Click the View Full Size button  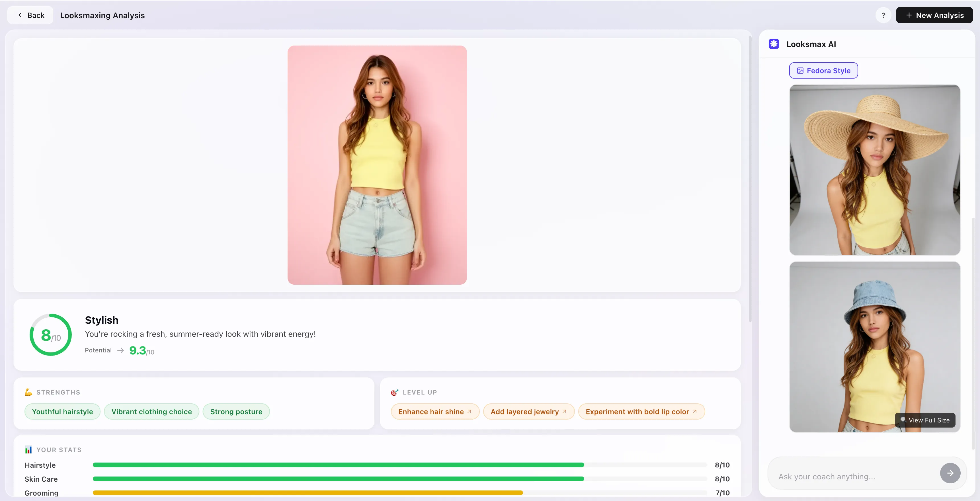pos(925,420)
